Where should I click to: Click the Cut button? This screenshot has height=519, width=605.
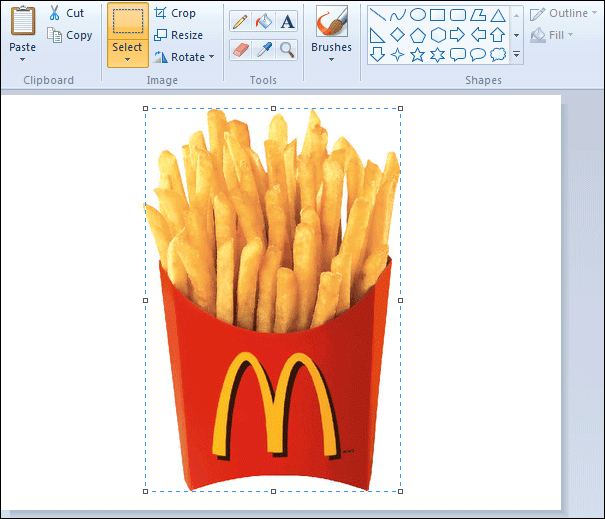pos(67,13)
